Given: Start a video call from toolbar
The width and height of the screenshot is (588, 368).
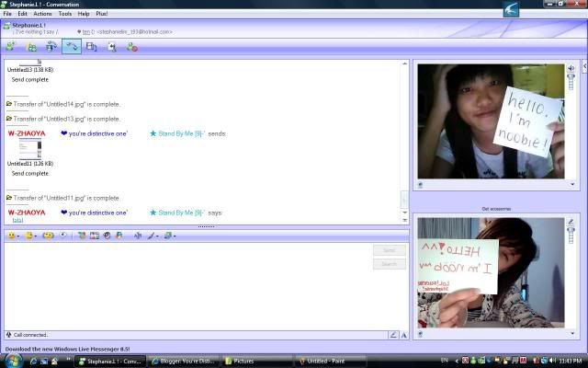Looking at the screenshot, I should (x=51, y=47).
